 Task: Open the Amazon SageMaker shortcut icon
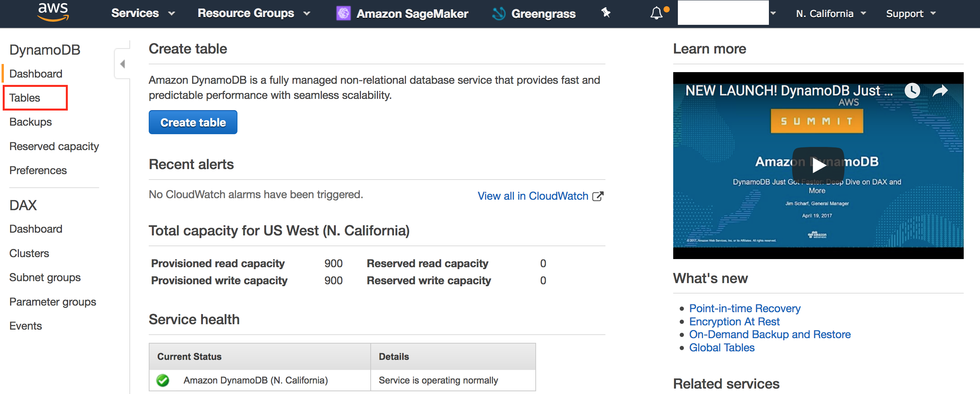[x=343, y=14]
